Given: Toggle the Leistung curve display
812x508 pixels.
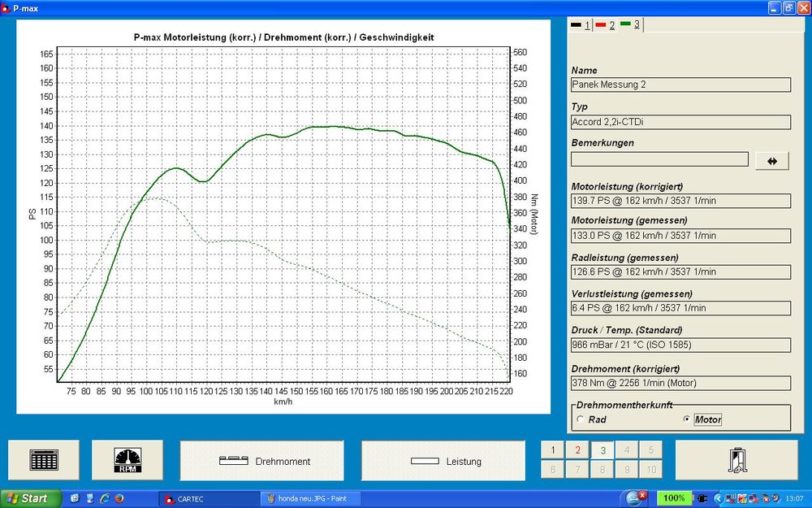Looking at the screenshot, I should [443, 461].
